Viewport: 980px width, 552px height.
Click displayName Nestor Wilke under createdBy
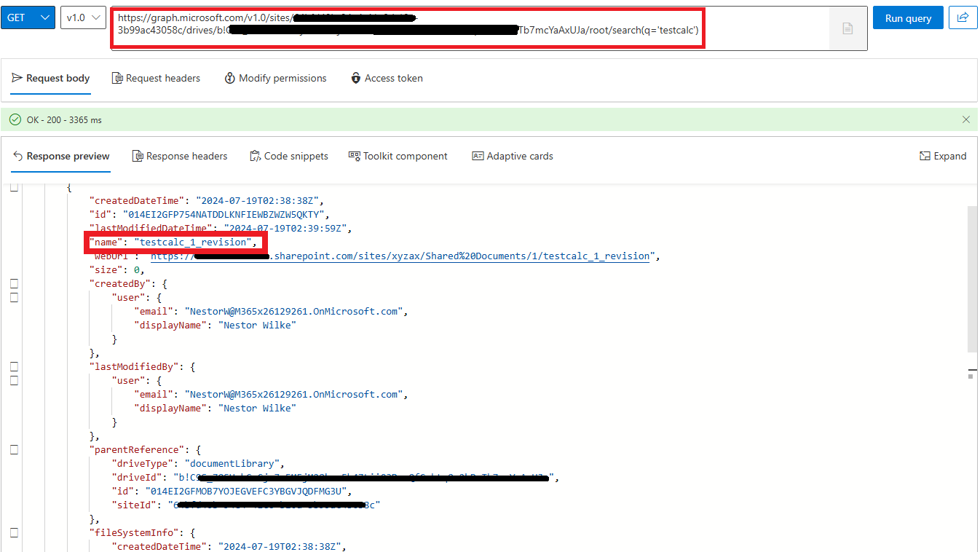pos(258,325)
